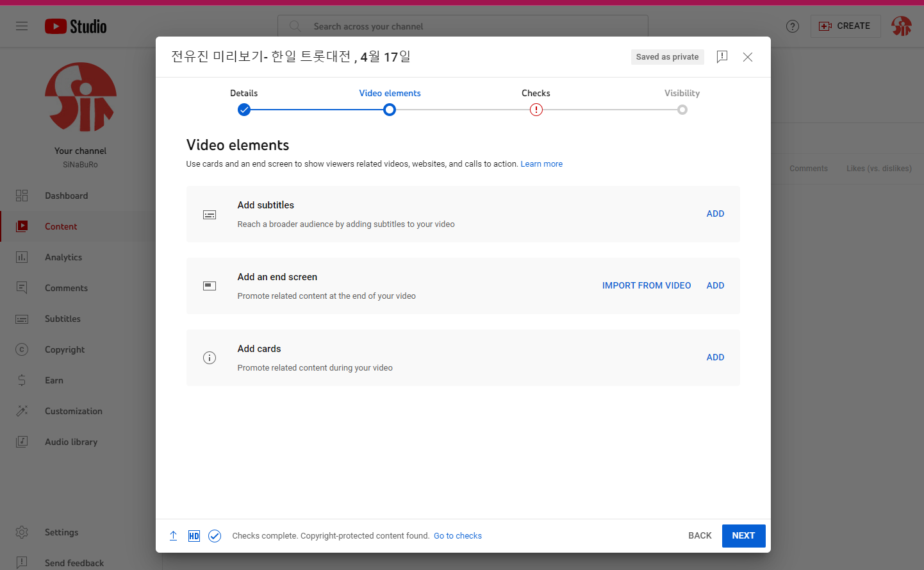The height and width of the screenshot is (570, 924).
Task: Click the upload status arrow icon
Action: [173, 536]
